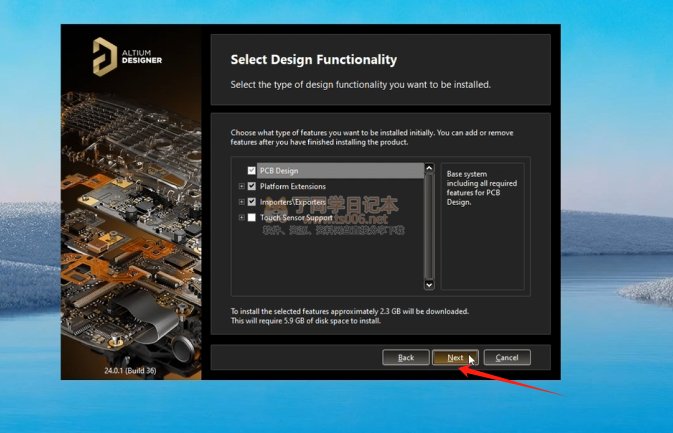
Task: Click the Altium Designer logo icon
Action: point(104,57)
